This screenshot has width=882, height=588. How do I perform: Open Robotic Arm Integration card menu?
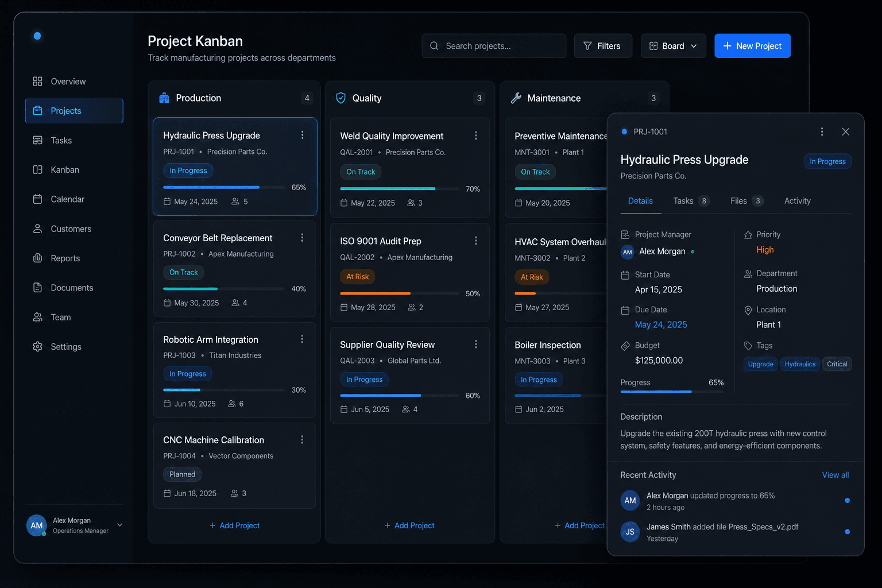pyautogui.click(x=302, y=339)
